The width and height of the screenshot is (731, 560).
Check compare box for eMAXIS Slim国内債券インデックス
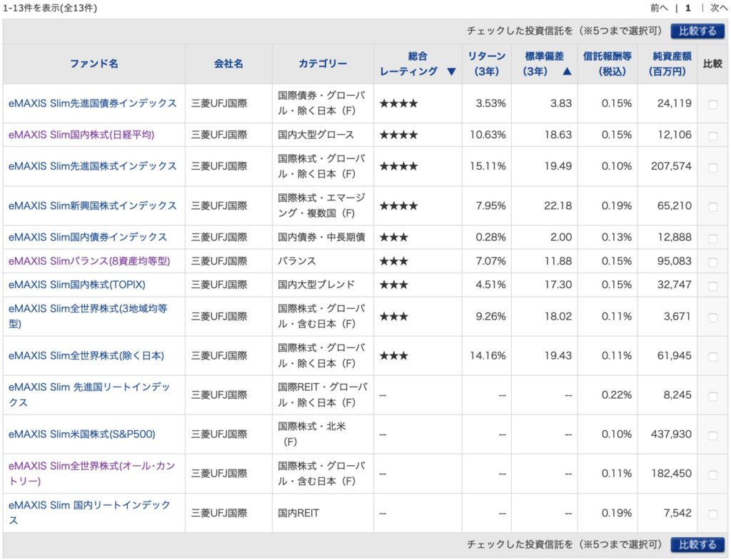click(x=712, y=238)
